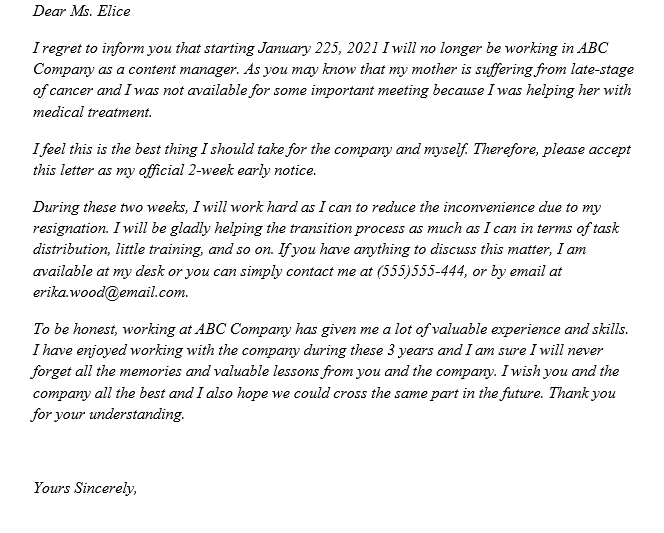Click the "Yours Sincerely," closing line
Screen dimensions: 664x533
pyautogui.click(x=84, y=489)
